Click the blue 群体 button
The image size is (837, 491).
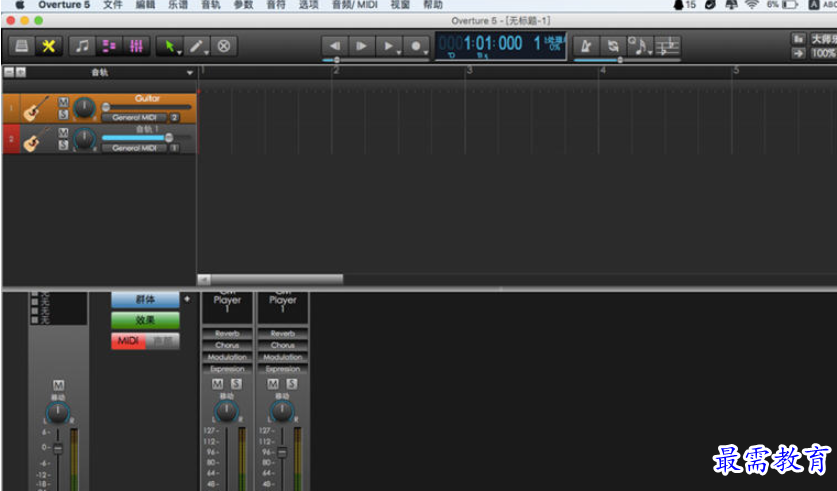145,300
